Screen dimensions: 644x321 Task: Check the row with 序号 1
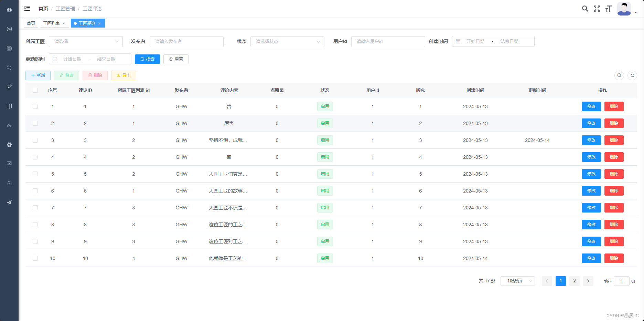[x=35, y=106]
